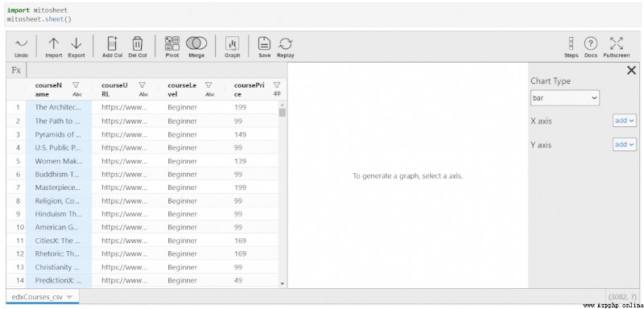This screenshot has width=644, height=309.
Task: Open filter for coursePrice column
Action: tap(277, 85)
